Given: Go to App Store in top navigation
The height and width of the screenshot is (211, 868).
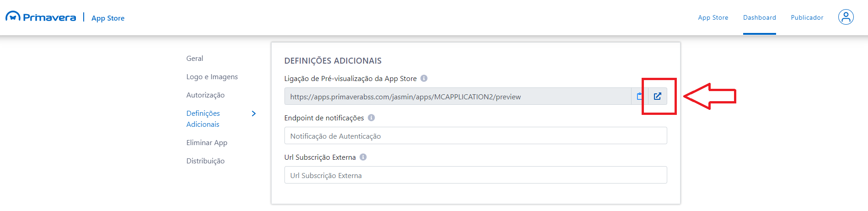Looking at the screenshot, I should 713,17.
